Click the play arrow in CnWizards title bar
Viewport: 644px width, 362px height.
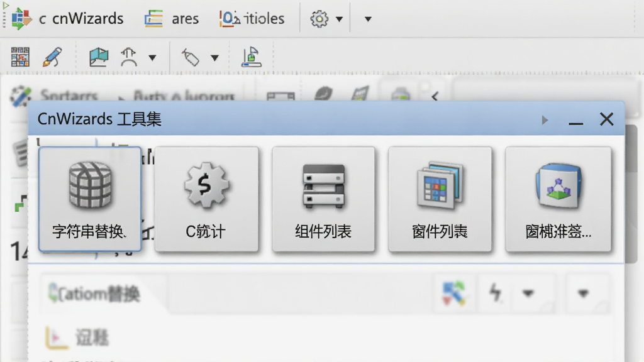pos(545,120)
